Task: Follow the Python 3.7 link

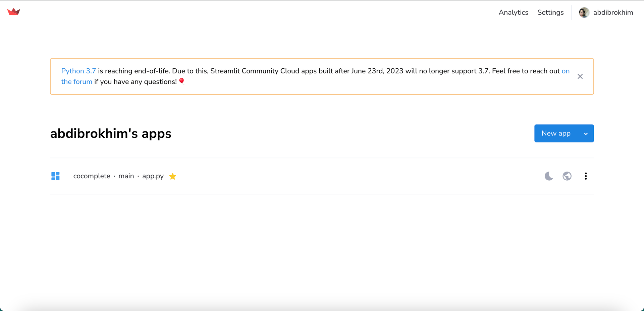Action: (78, 71)
